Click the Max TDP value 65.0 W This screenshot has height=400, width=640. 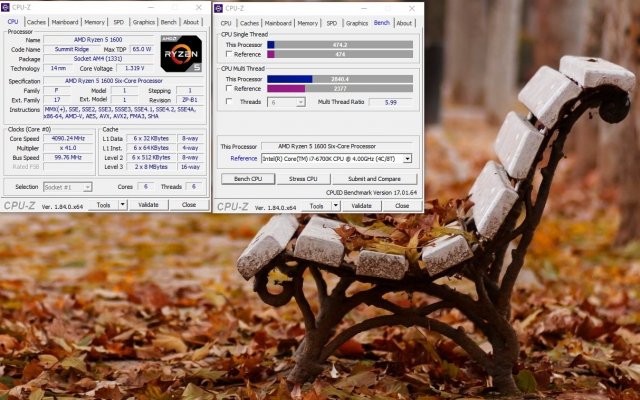click(141, 49)
